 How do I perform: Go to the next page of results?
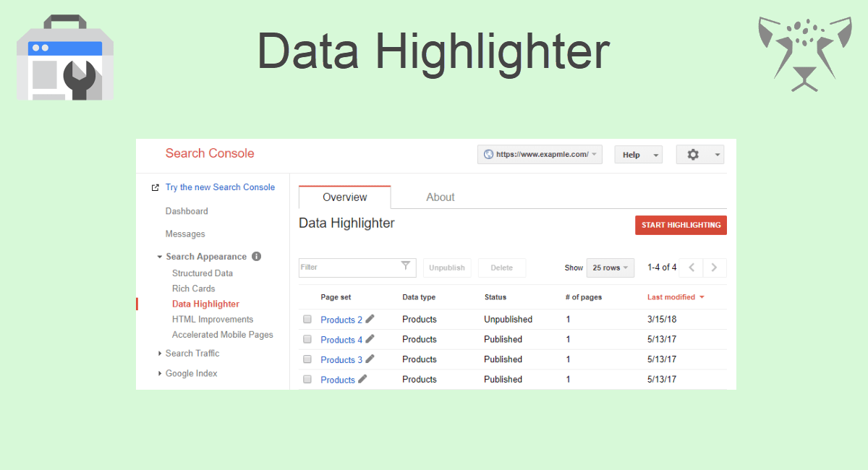715,268
